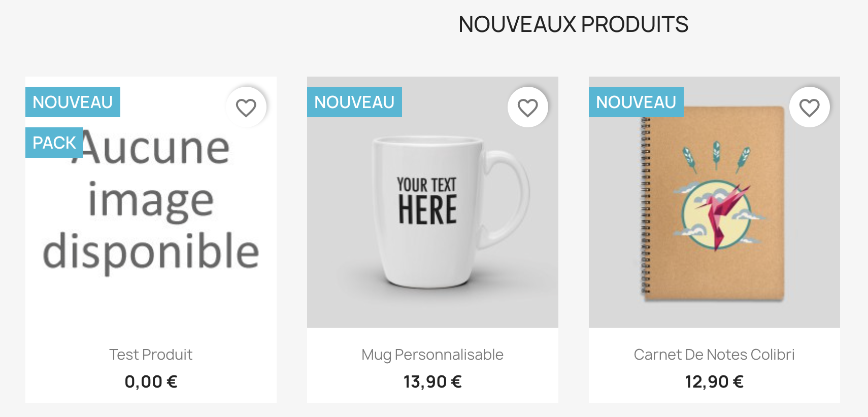Click the price 13,90 € under the mug
The height and width of the screenshot is (417, 868).
[x=432, y=381]
